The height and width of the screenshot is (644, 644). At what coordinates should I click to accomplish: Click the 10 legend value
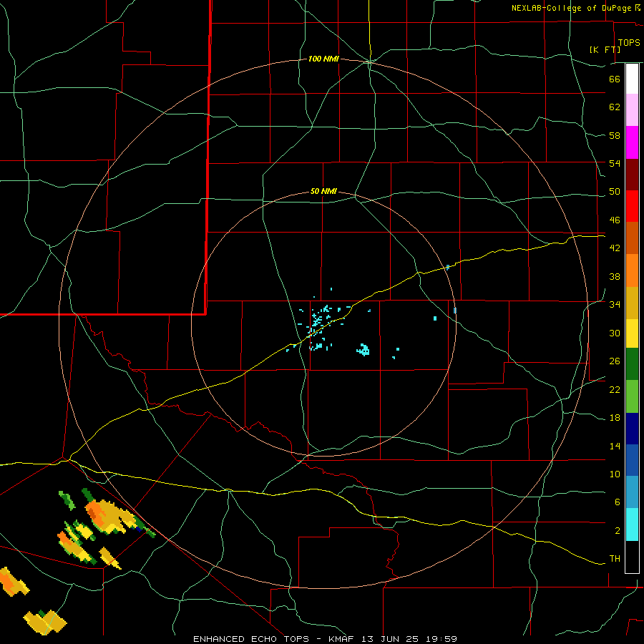[x=615, y=474]
